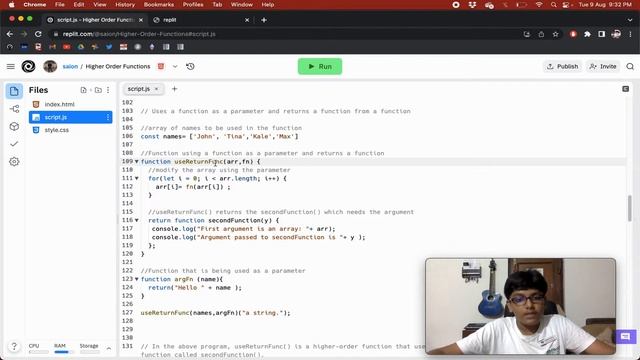Screen dimensions: 640x360
Task: Go back in Chrome
Action: [9, 34]
